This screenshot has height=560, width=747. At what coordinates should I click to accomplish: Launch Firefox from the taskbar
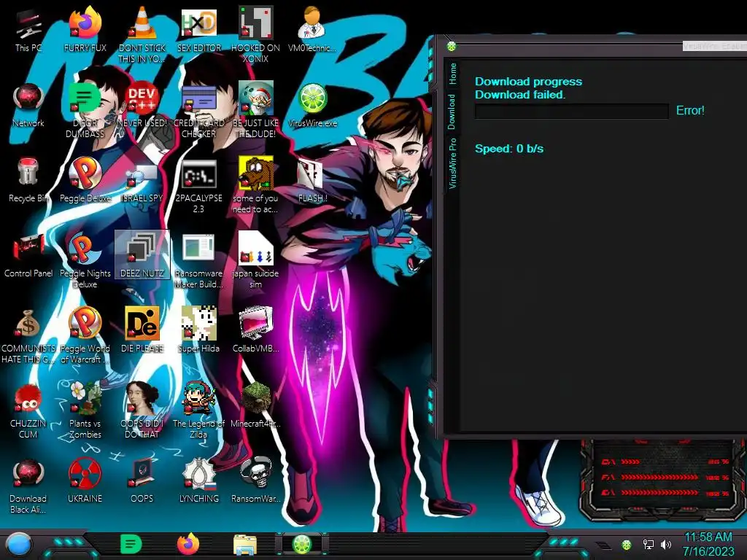[188, 544]
